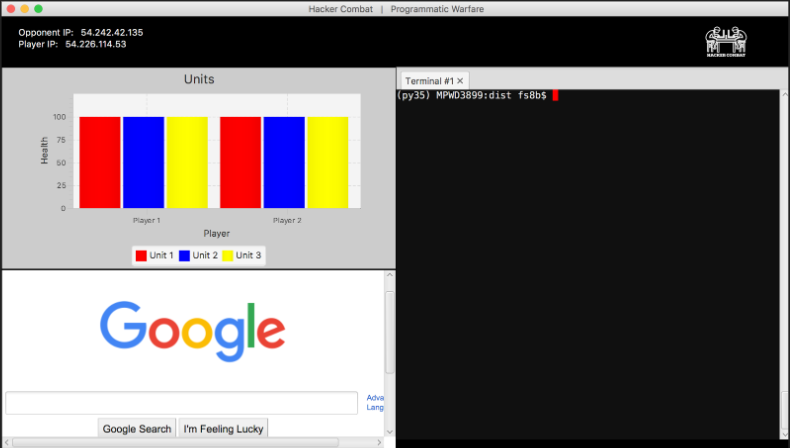
Task: Click the terminal scroll up arrow
Action: [x=785, y=94]
